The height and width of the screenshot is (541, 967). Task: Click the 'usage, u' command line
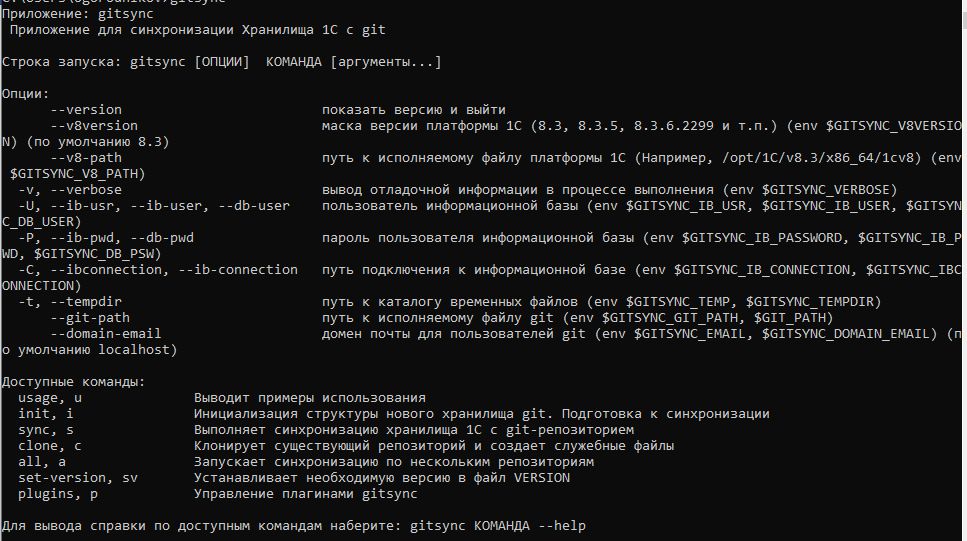click(x=222, y=399)
